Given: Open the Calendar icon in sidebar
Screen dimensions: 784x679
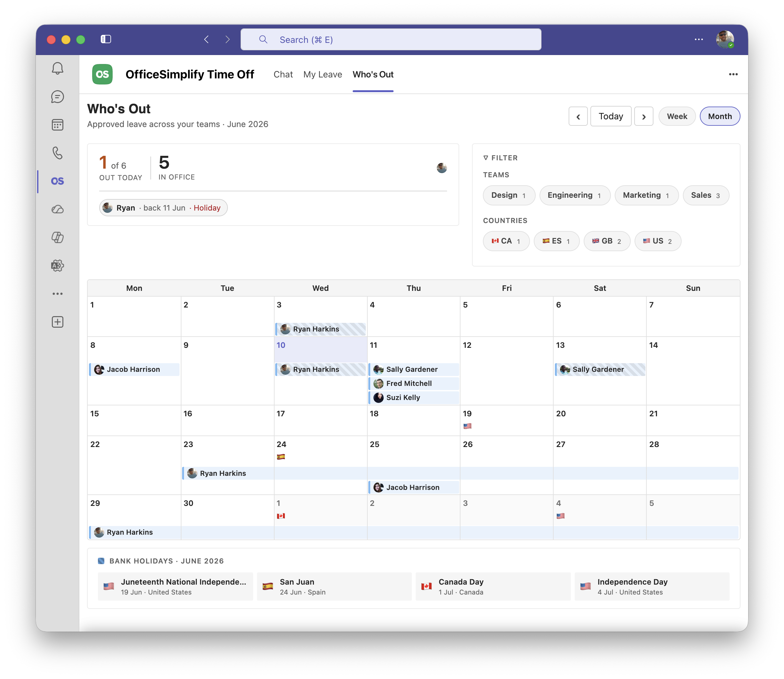Looking at the screenshot, I should click(57, 125).
